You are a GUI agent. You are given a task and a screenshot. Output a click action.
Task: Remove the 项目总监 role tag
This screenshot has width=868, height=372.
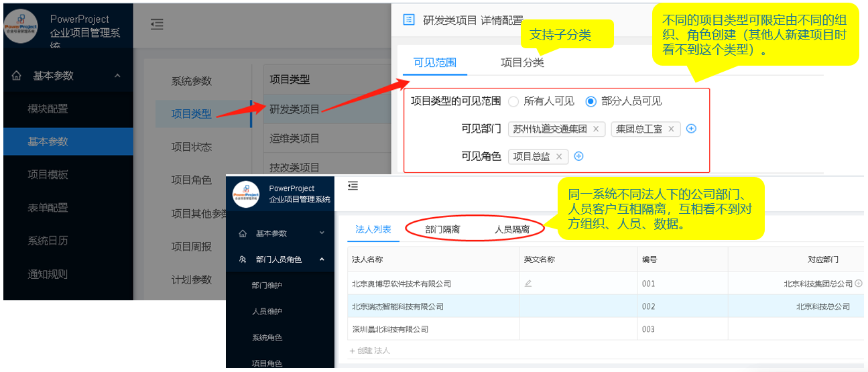tap(558, 156)
